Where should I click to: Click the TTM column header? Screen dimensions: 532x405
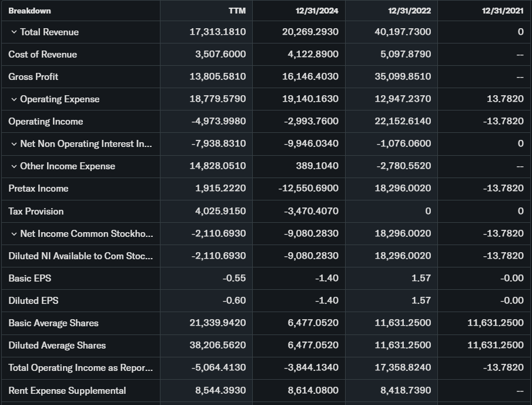coord(237,11)
